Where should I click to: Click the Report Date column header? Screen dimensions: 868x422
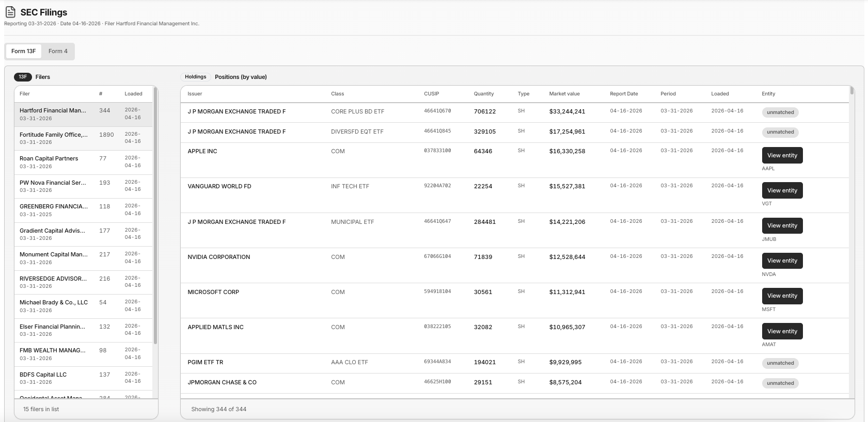[x=624, y=94]
